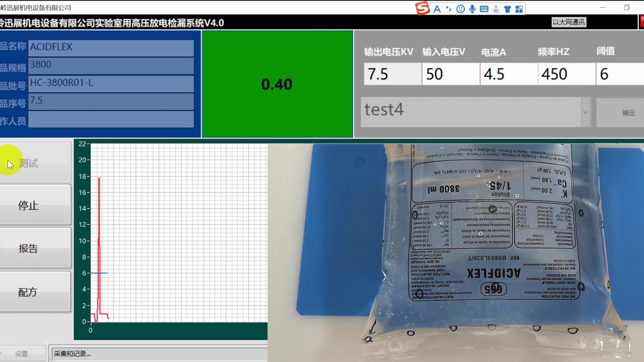Click input voltage V value 50
Image resolution: width=644 pixels, height=362 pixels.
[451, 74]
